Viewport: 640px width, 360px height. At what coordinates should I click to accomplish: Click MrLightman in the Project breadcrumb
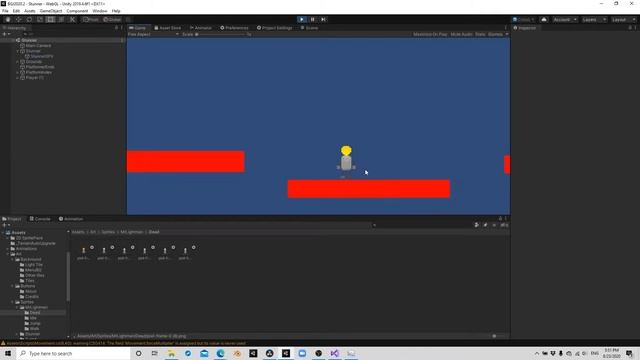132,232
